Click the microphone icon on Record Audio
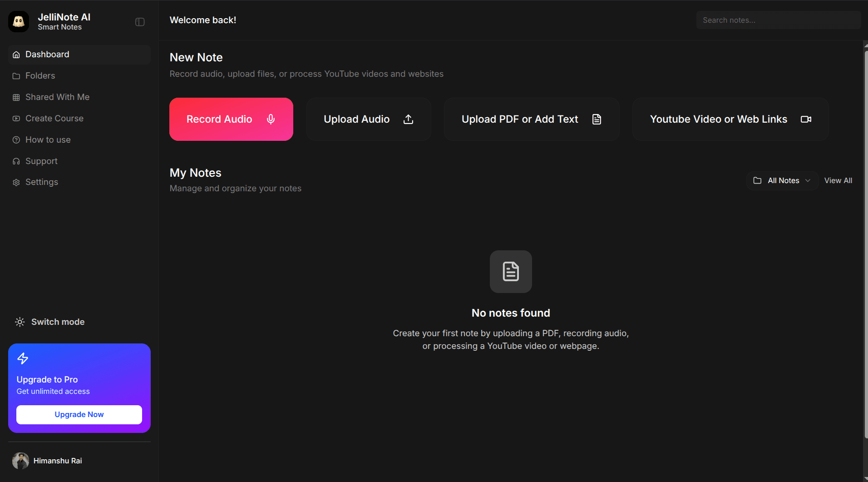868x482 pixels. (x=271, y=119)
